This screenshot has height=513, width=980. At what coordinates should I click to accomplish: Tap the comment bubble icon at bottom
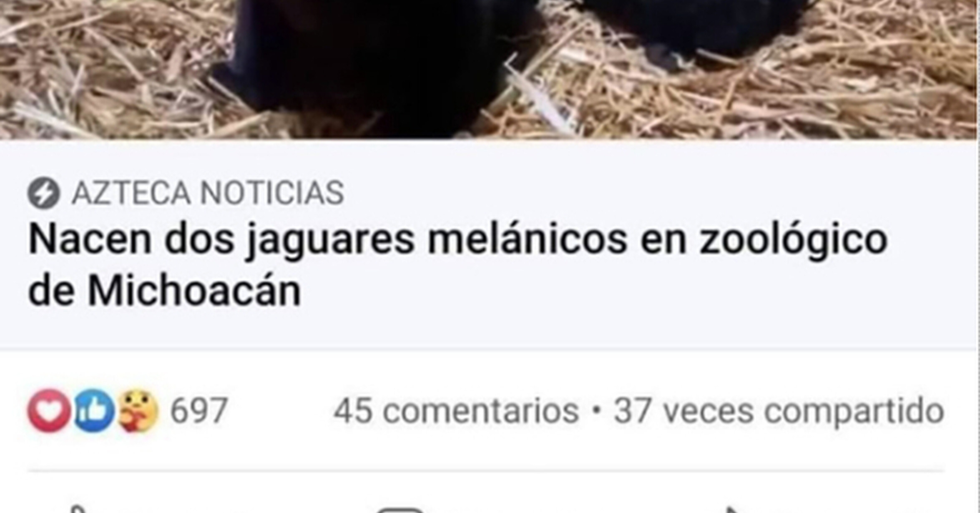400,510
